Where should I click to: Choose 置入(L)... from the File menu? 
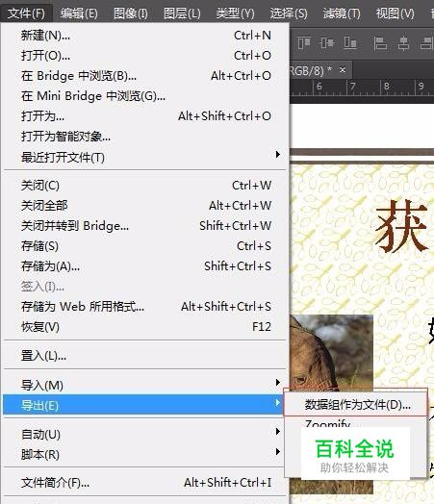coord(144,356)
